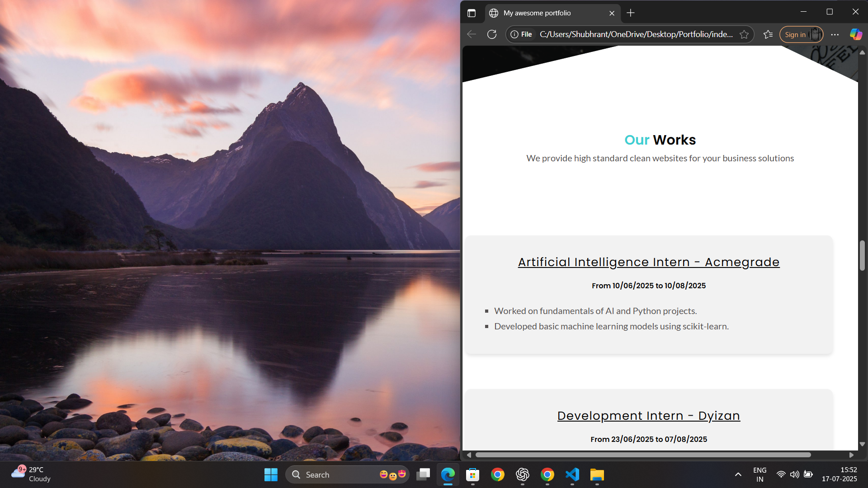Open Visual Studio Code from taskbar

[572, 474]
